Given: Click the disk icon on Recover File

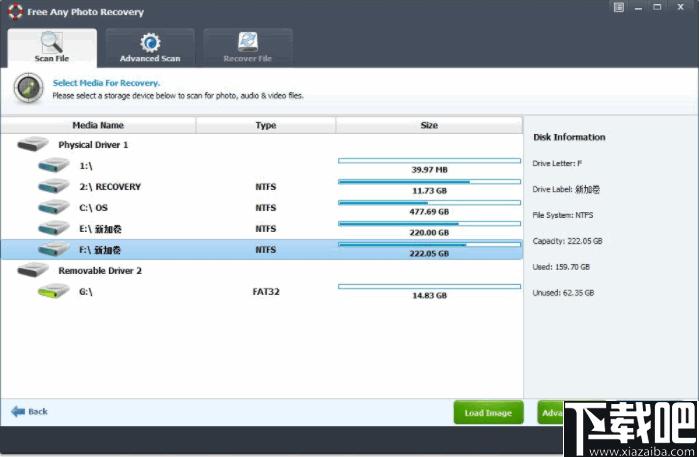Looking at the screenshot, I should [248, 42].
